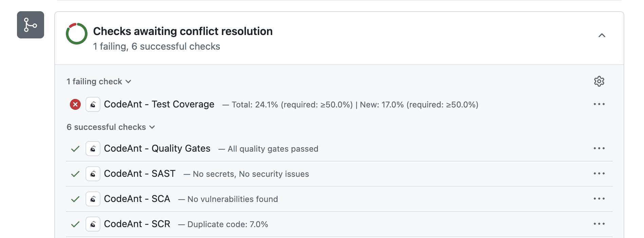Screen dimensions: 644x238
Task: Click the green checkmark for Quality Gates
Action: (x=75, y=149)
